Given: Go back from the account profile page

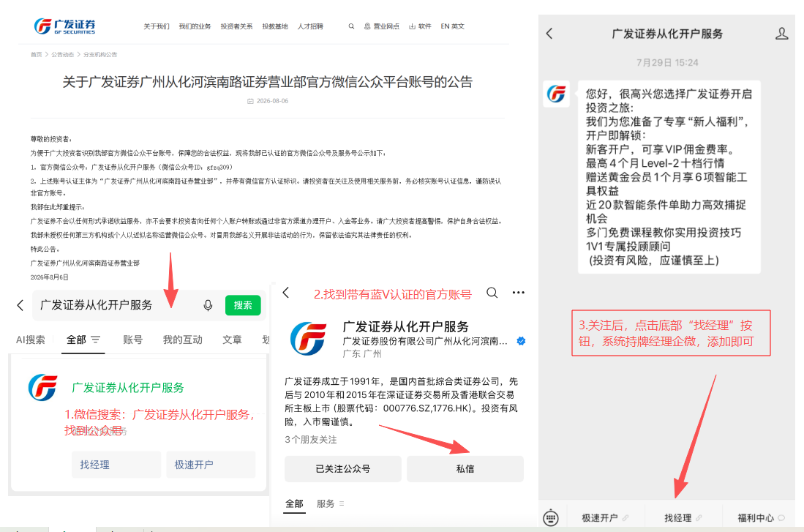Looking at the screenshot, I should pos(286,293).
